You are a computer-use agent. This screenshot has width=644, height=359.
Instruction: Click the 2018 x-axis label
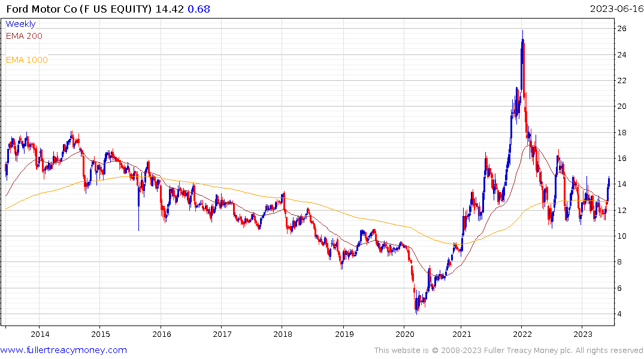(x=283, y=334)
